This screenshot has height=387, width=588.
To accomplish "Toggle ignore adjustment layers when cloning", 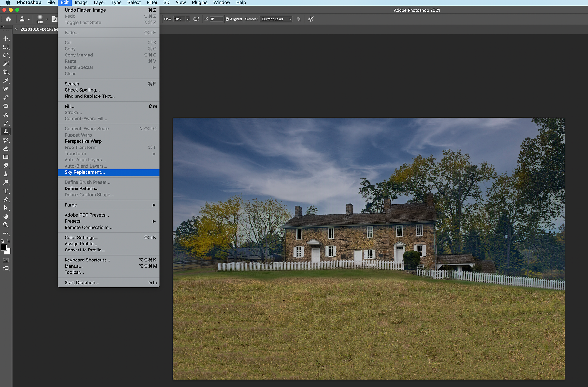I will point(299,19).
